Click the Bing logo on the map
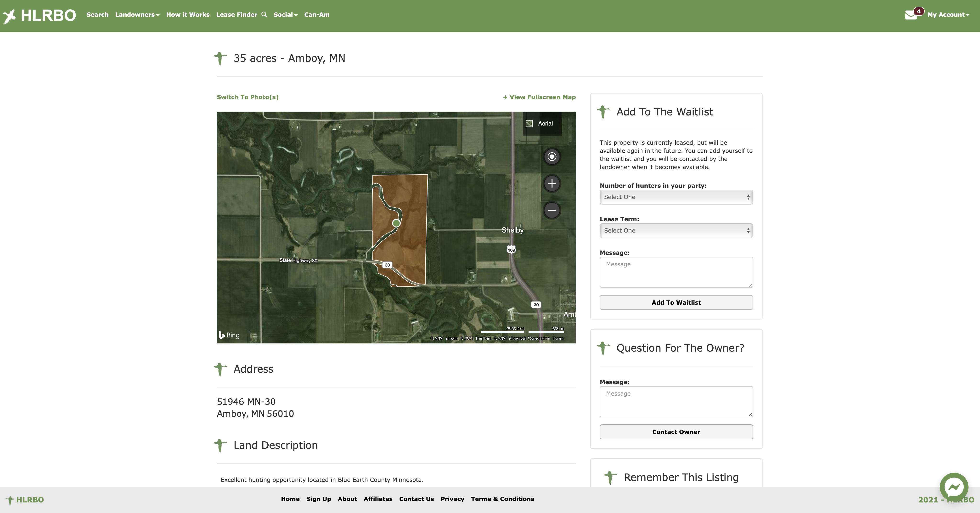This screenshot has width=980, height=513. click(229, 335)
